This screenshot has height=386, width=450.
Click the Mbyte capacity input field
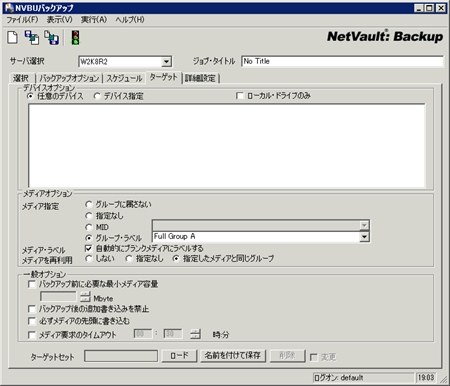pyautogui.click(x=58, y=297)
